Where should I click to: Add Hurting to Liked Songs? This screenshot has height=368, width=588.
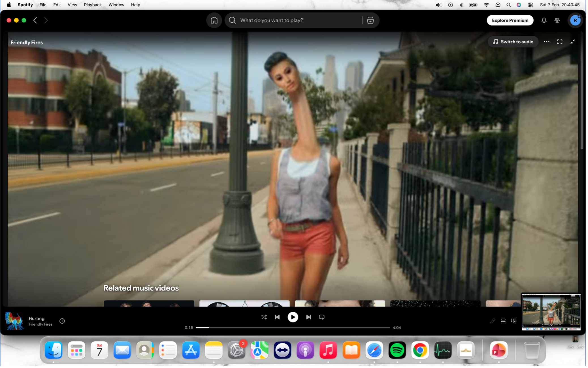click(x=62, y=321)
